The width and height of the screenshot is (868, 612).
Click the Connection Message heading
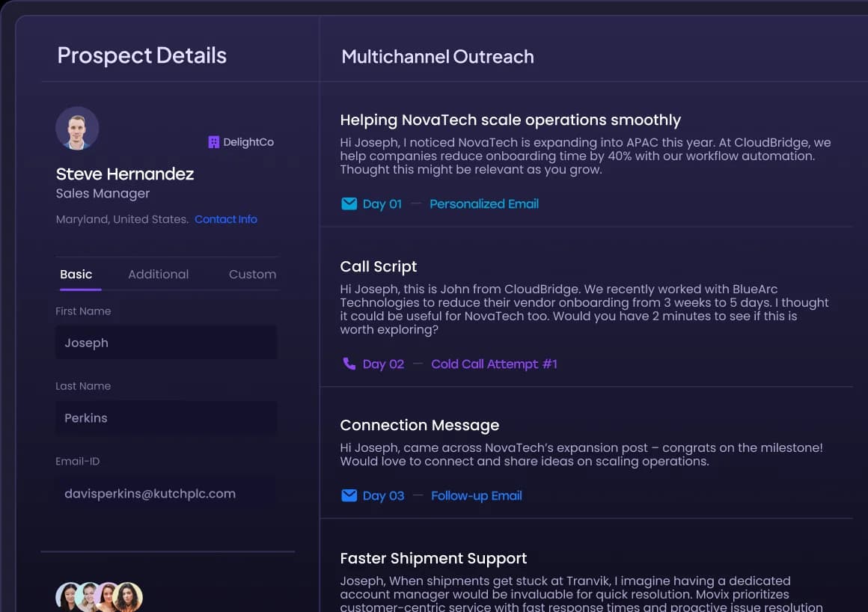click(x=419, y=425)
